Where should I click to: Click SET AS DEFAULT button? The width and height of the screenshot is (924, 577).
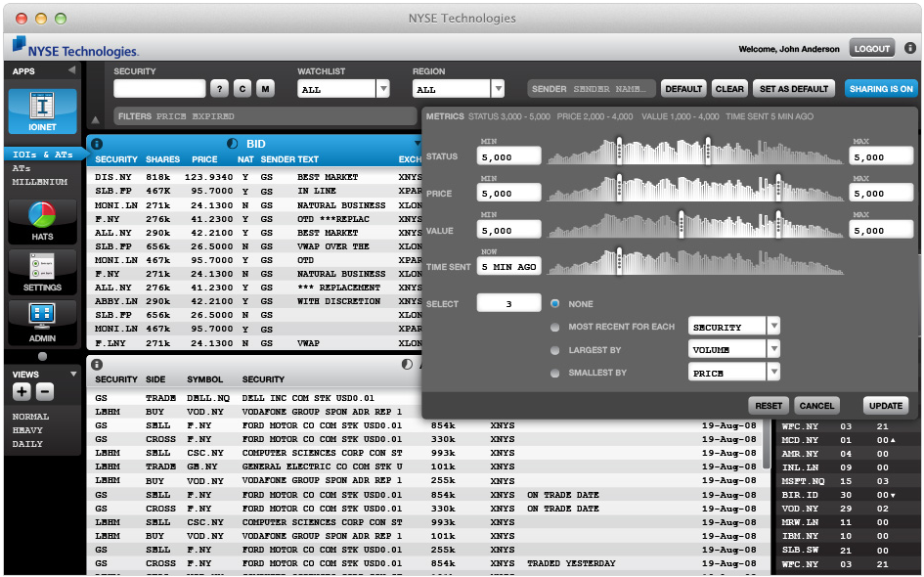coord(794,89)
